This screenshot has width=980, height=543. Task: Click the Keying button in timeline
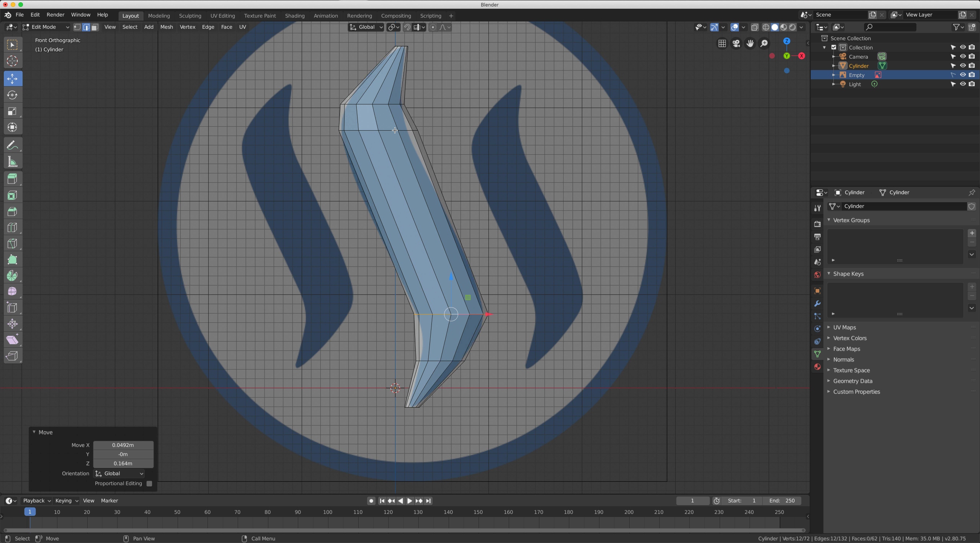66,501
